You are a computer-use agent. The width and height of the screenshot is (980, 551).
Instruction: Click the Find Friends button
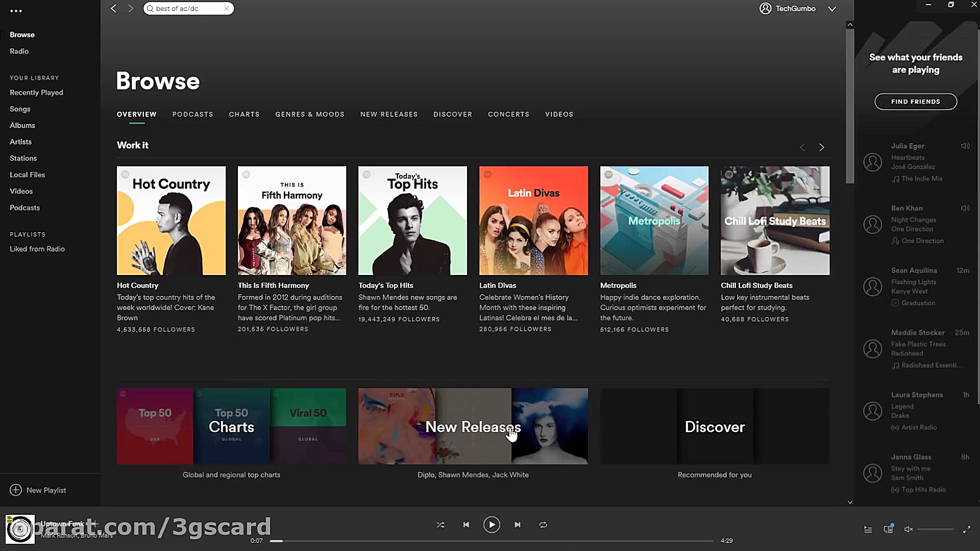915,102
